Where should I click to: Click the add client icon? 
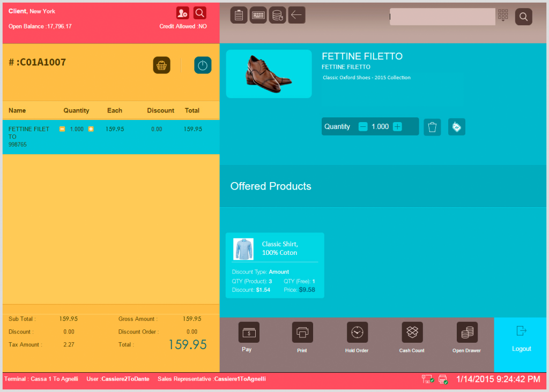182,13
